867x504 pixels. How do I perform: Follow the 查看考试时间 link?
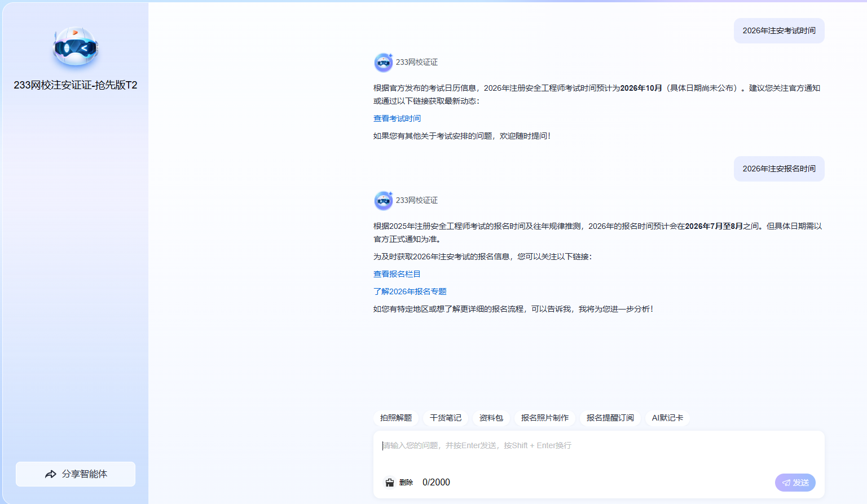tap(397, 118)
